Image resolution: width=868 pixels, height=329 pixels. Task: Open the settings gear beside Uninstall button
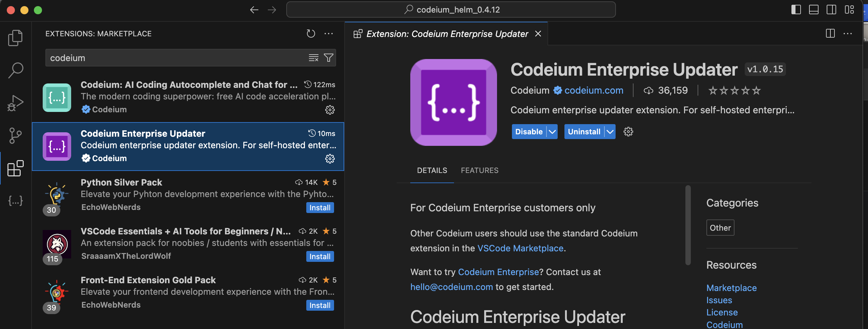point(628,132)
